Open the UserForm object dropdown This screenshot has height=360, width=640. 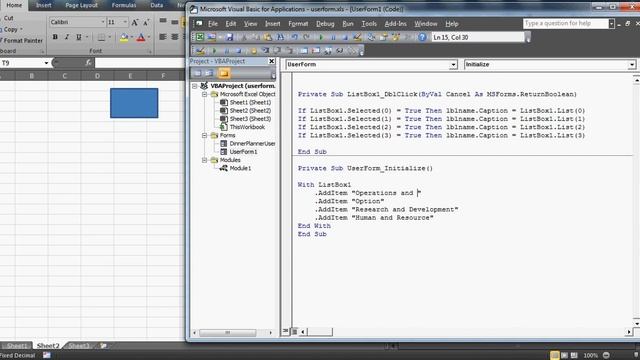tap(453, 64)
